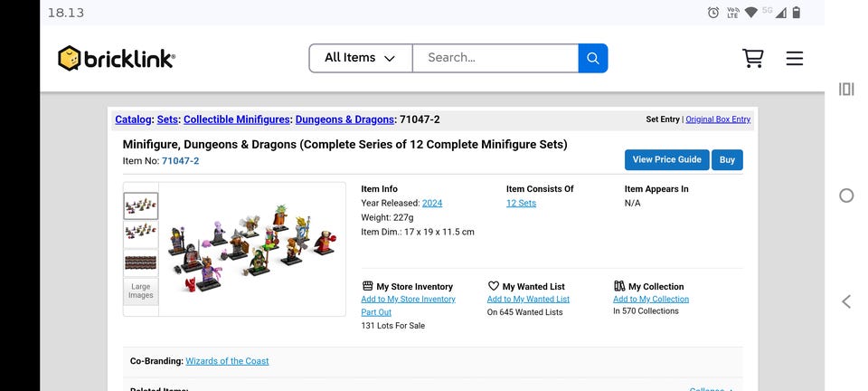The image size is (868, 391).
Task: Click the My Wanted List heart icon
Action: coord(494,286)
